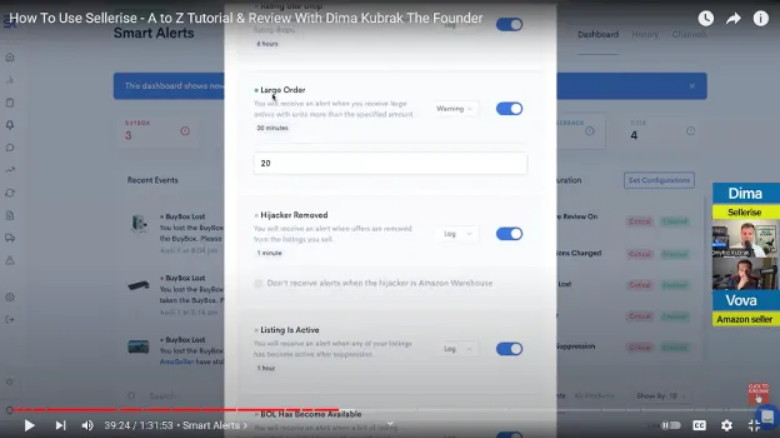Click the Set Configurations button

(659, 180)
